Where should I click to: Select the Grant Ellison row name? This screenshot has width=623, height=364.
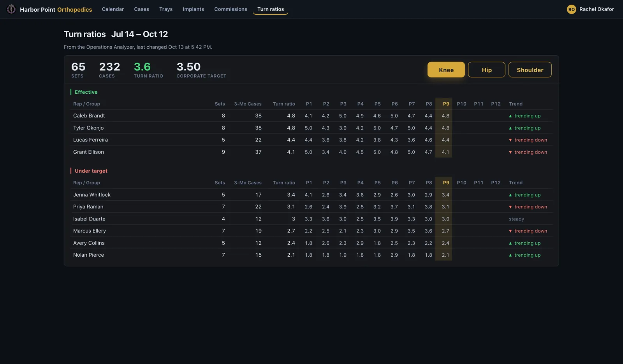(x=88, y=152)
